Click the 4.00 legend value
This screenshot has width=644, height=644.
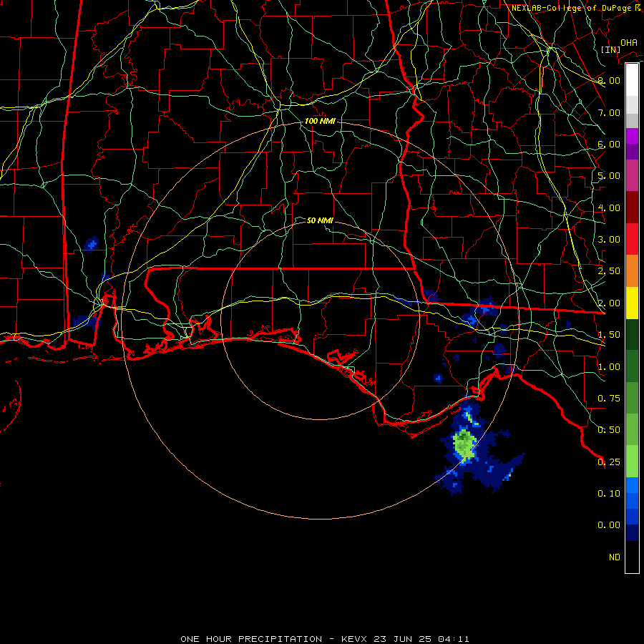(609, 208)
